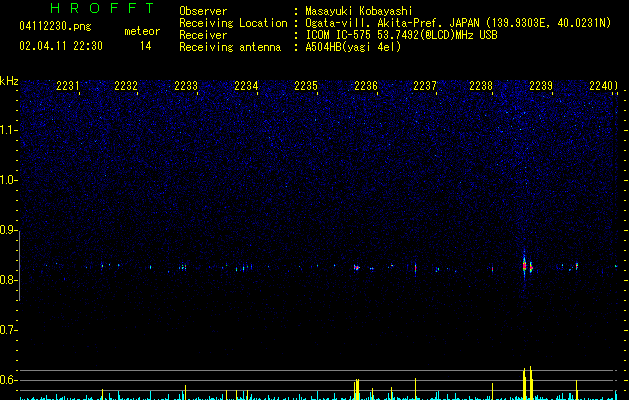Click observer name Masayuki Kobayashi
629x400 pixels.
pyautogui.click(x=359, y=11)
